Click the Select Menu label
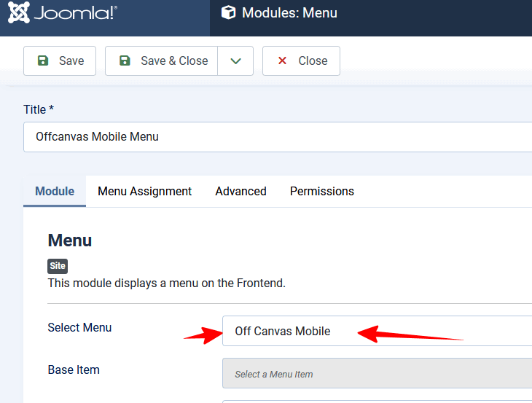 (x=79, y=328)
